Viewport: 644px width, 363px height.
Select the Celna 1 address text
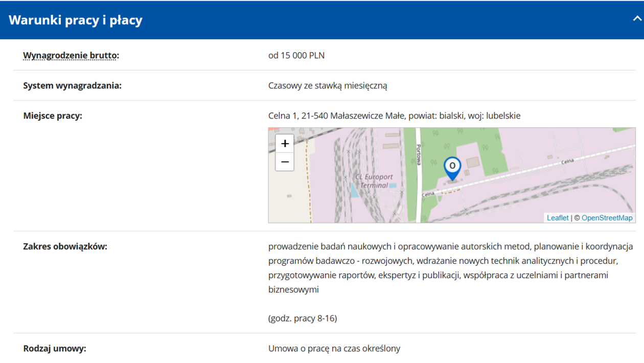pyautogui.click(x=394, y=116)
